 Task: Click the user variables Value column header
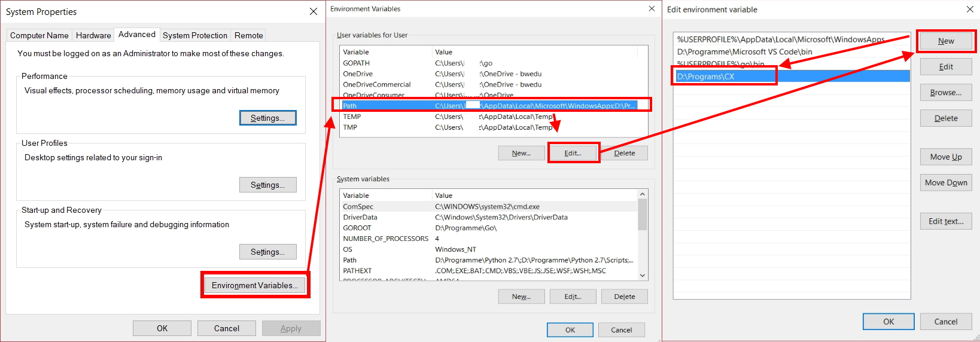pos(534,52)
